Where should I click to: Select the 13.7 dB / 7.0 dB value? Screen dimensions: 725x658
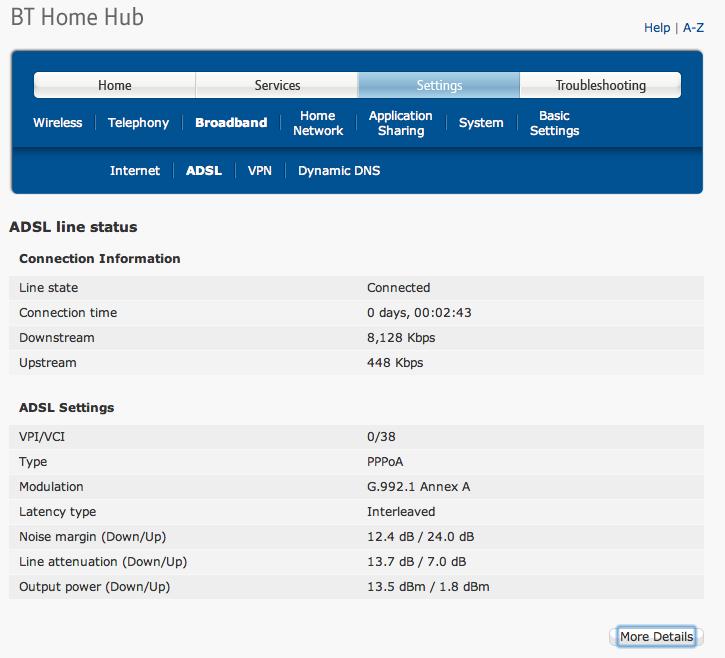pos(417,562)
